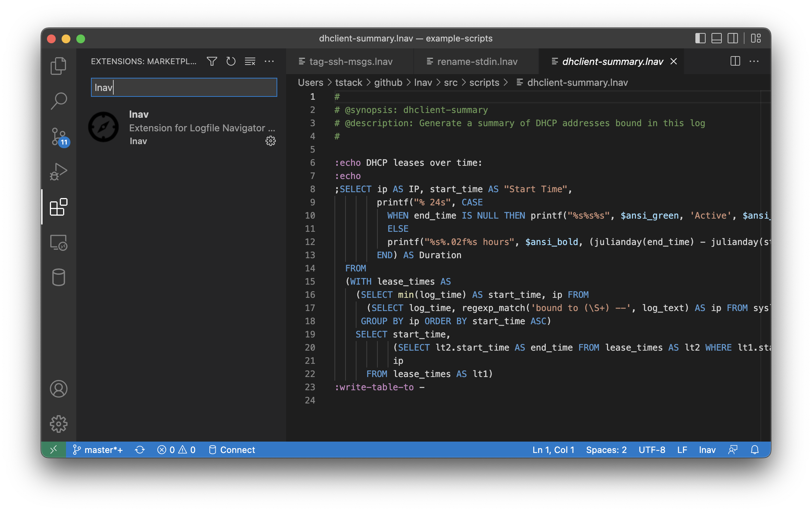Click the EXTENSIONS: MARKETPLACE panel title
The height and width of the screenshot is (512, 812).
(144, 61)
